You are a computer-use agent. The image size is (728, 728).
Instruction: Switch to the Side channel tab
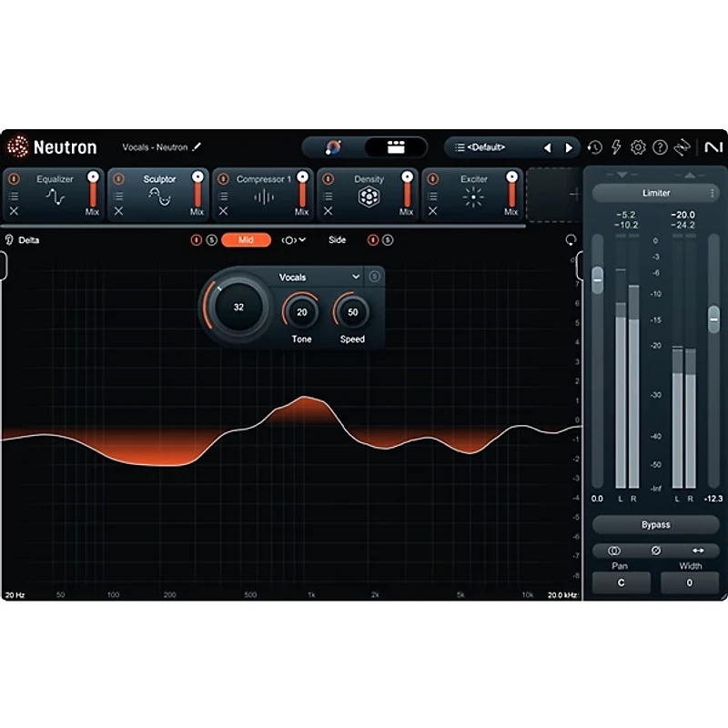337,240
